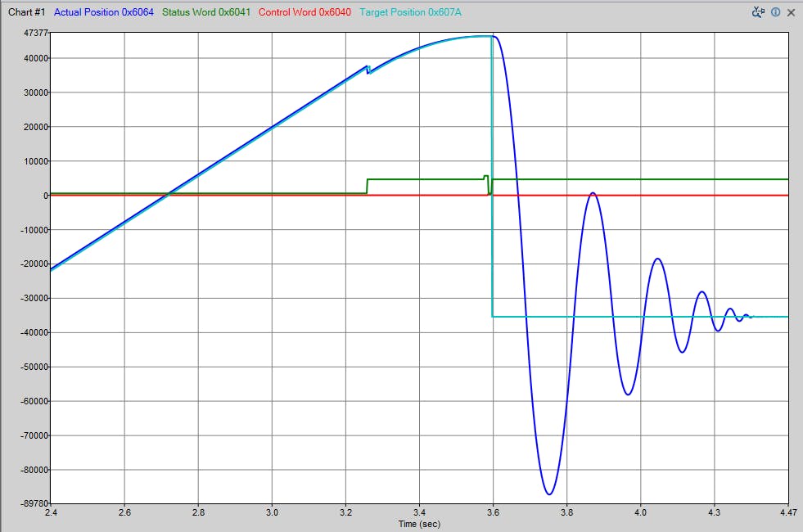Click the deepest trough of the blue curve
The height and width of the screenshot is (532, 803).
[x=548, y=494]
